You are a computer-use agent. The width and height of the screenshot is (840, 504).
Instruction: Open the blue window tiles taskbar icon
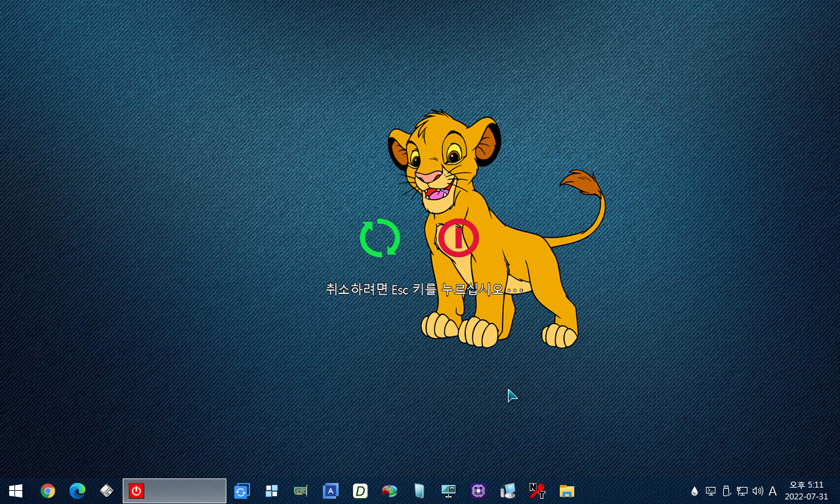272,491
